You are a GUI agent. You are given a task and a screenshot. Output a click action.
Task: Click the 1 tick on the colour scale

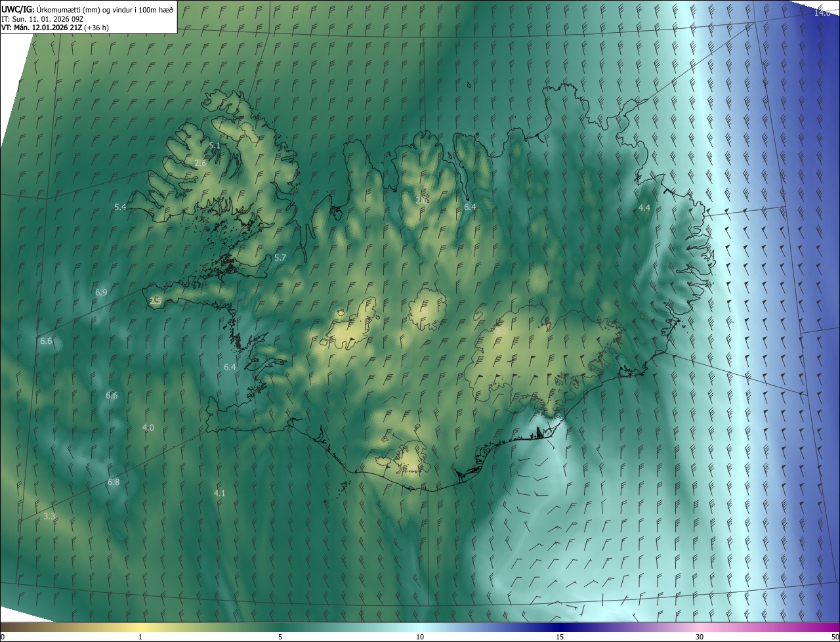tap(140, 637)
